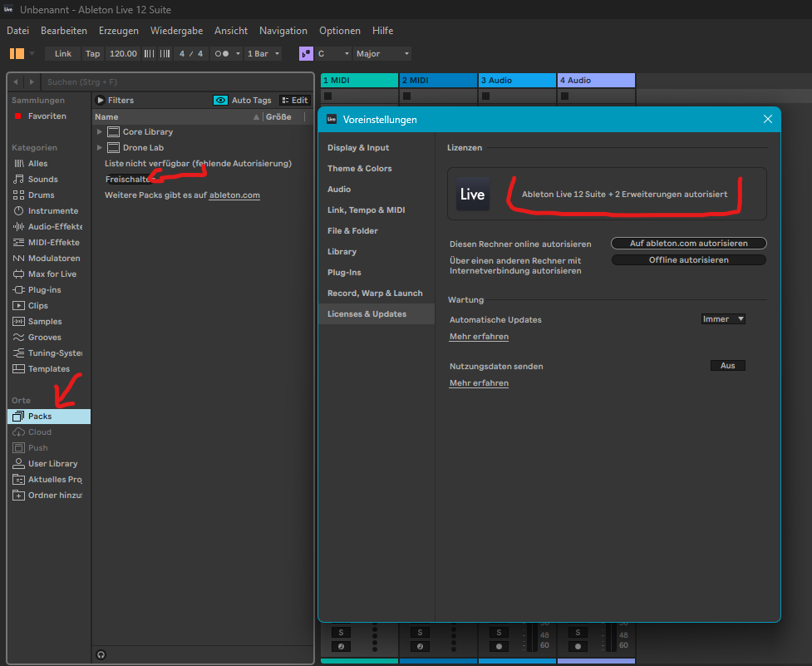Screen dimensions: 812x666
Task: Toggle Solo on track 4 Audio
Action: coord(578,633)
